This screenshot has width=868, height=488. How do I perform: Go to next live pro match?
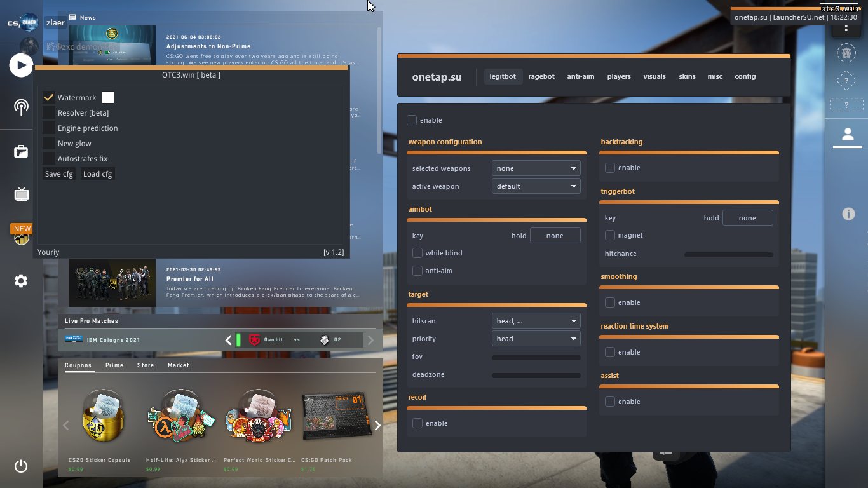click(x=371, y=340)
